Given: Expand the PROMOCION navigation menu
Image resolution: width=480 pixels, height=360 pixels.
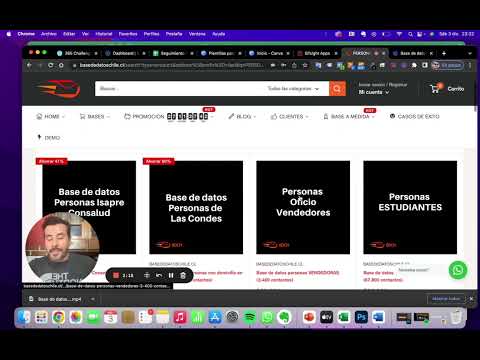Looking at the screenshot, I should (x=168, y=116).
